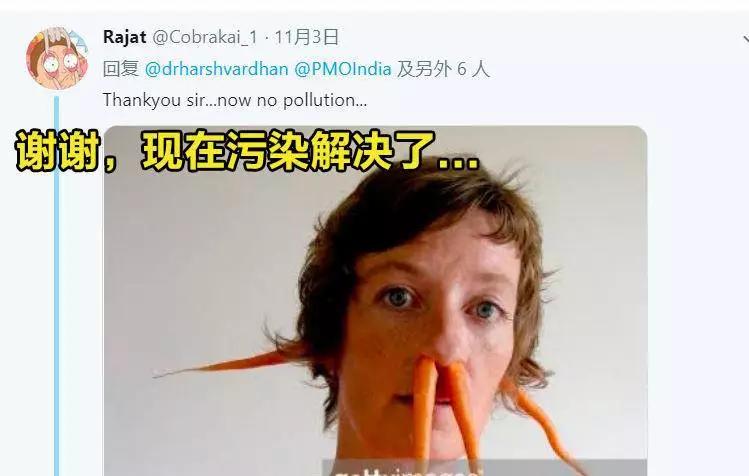The image size is (749, 476).
Task: Visit the @Cobrakai_1 handle
Action: [205, 37]
